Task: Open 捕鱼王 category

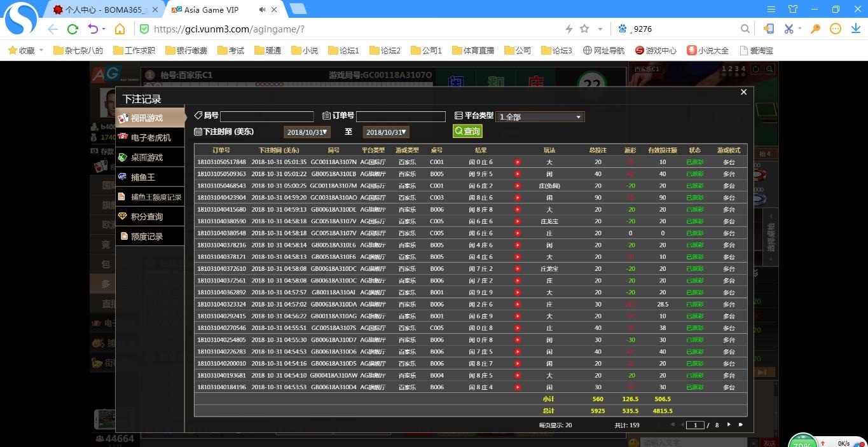Action: tap(150, 177)
